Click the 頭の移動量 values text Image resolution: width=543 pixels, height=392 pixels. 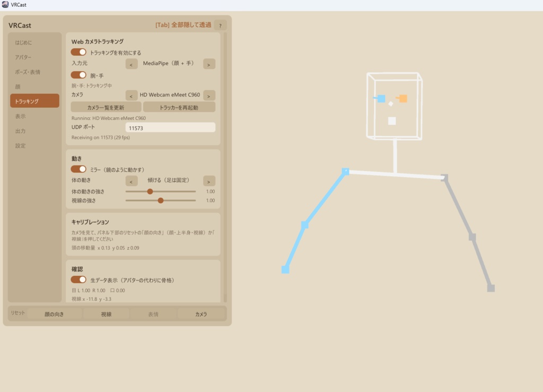click(106, 248)
